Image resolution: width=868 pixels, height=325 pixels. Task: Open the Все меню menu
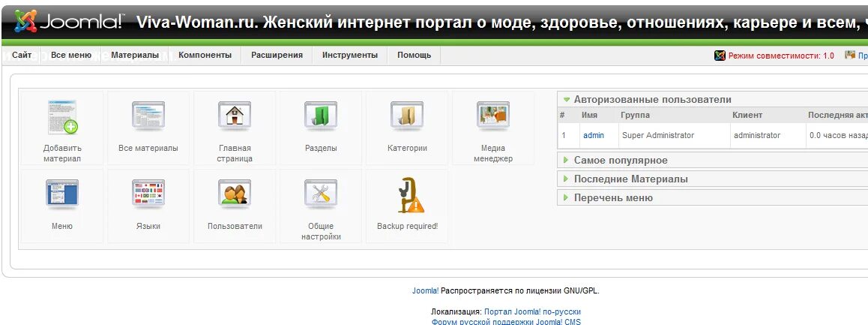pyautogui.click(x=71, y=55)
